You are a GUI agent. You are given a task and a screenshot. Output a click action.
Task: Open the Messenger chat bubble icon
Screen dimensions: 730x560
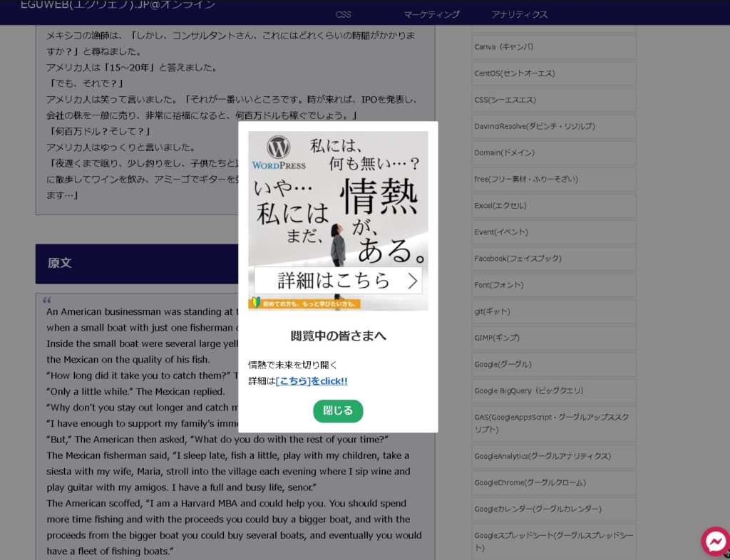714,541
